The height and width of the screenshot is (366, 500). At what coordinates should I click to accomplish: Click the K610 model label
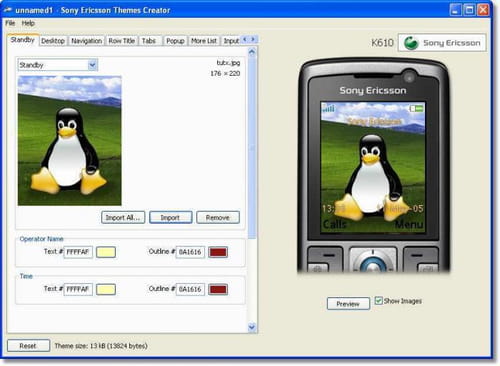click(382, 43)
